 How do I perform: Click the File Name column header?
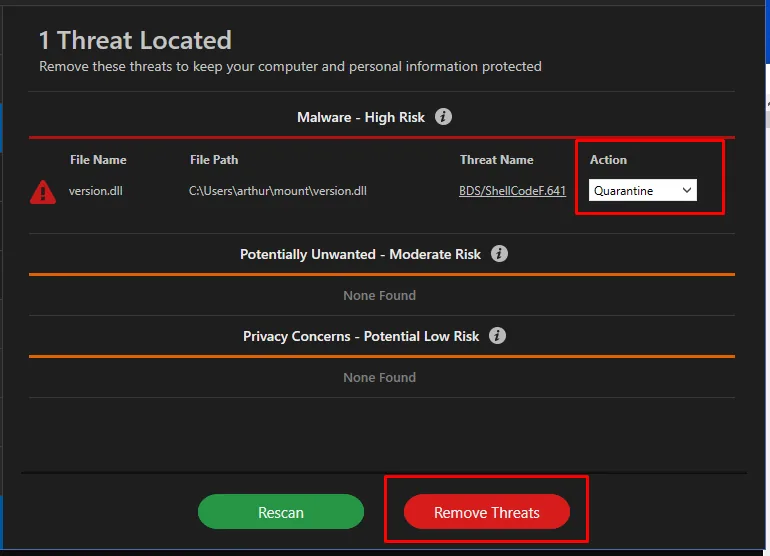[98, 160]
